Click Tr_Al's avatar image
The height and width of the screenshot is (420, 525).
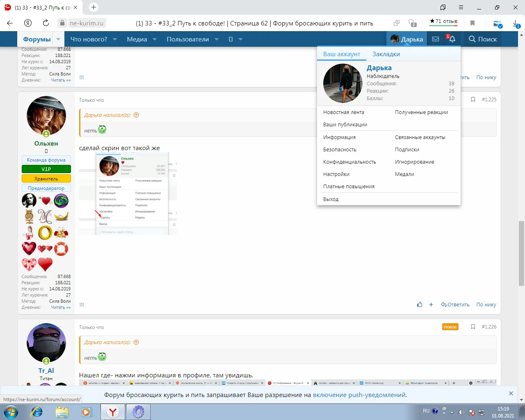point(46,343)
